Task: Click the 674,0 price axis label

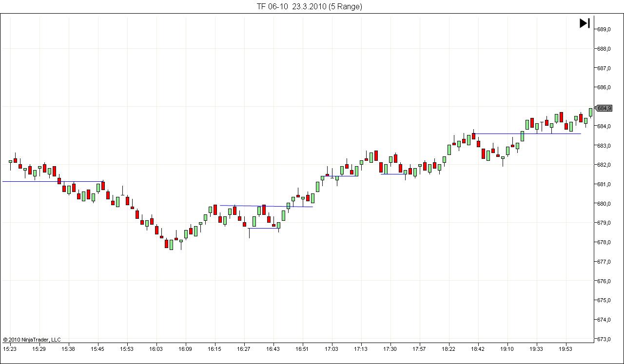Action: tap(604, 320)
